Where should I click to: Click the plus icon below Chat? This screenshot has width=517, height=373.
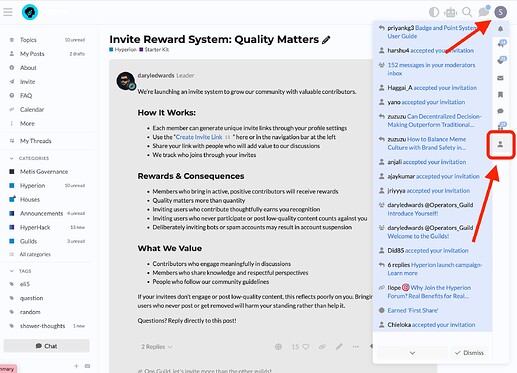[x=76, y=366]
